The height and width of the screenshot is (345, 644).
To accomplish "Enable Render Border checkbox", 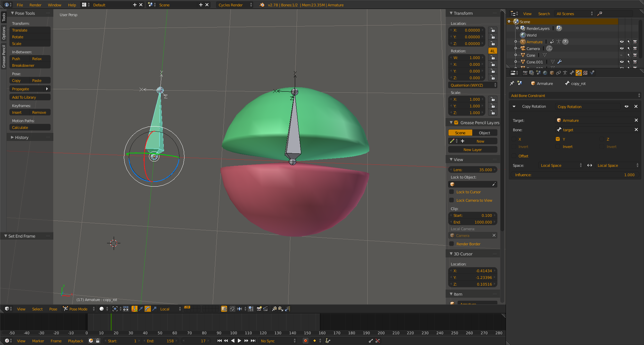I will tap(452, 244).
